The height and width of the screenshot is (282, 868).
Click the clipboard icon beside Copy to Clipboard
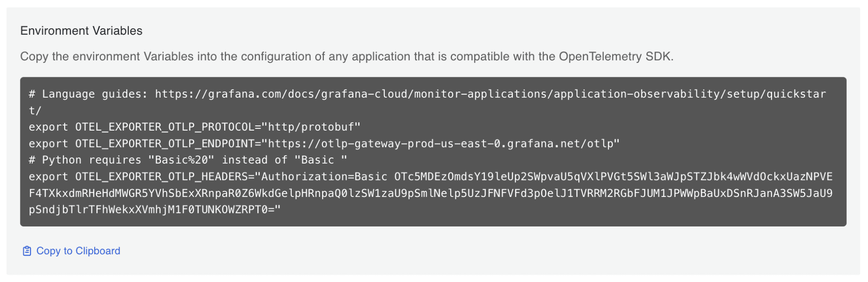pyautogui.click(x=27, y=251)
